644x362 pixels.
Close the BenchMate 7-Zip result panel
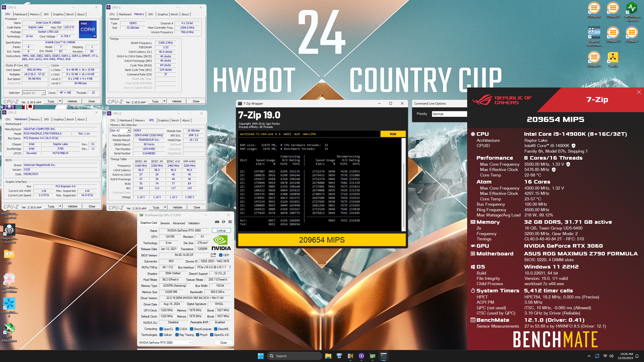click(639, 92)
